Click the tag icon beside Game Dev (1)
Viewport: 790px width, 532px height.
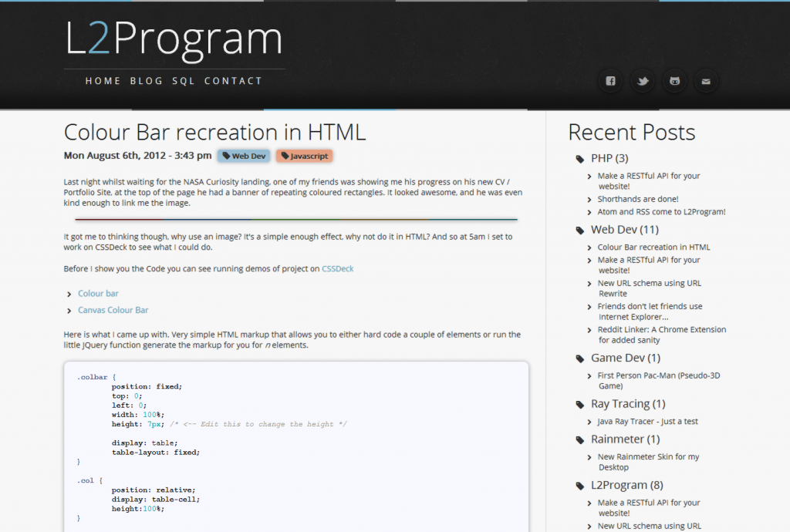click(580, 359)
